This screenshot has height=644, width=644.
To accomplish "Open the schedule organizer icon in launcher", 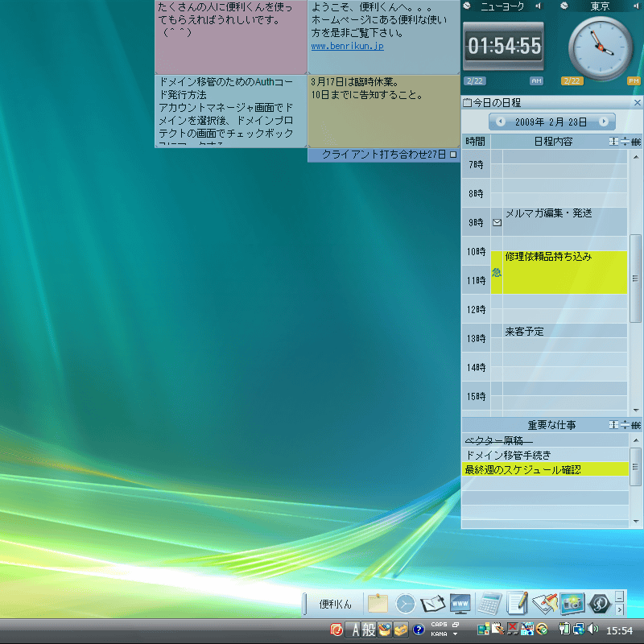I will click(x=432, y=605).
